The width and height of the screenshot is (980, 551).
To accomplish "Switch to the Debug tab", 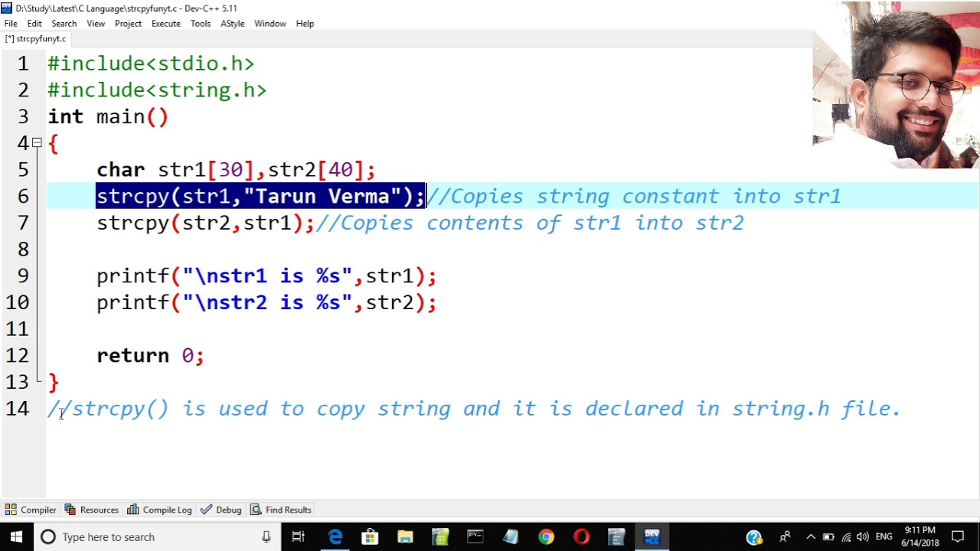I will pyautogui.click(x=221, y=510).
